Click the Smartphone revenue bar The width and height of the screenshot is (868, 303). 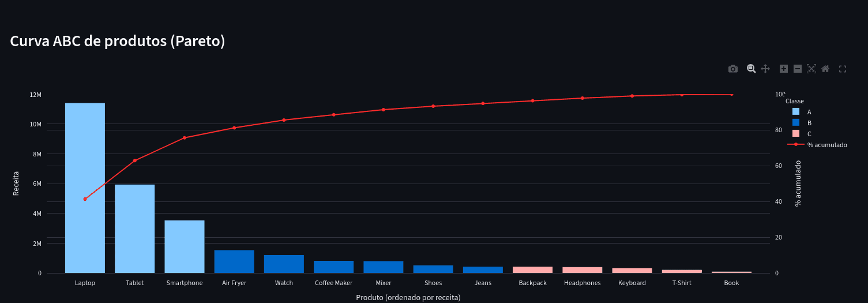coord(185,246)
